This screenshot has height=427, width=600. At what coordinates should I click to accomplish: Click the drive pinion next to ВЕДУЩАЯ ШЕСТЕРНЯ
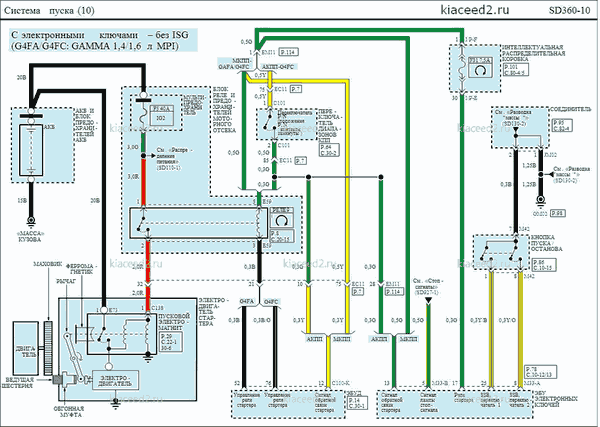(x=57, y=380)
